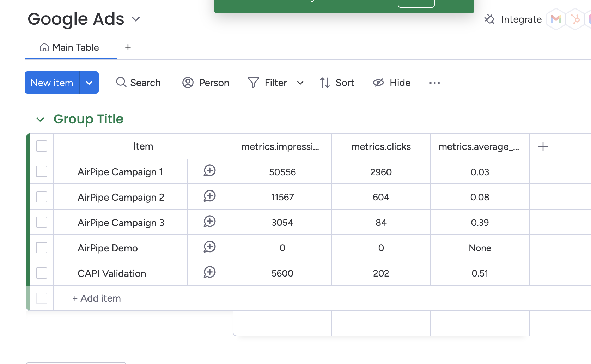Check the AirPipe Campaign 1 row

click(x=42, y=171)
